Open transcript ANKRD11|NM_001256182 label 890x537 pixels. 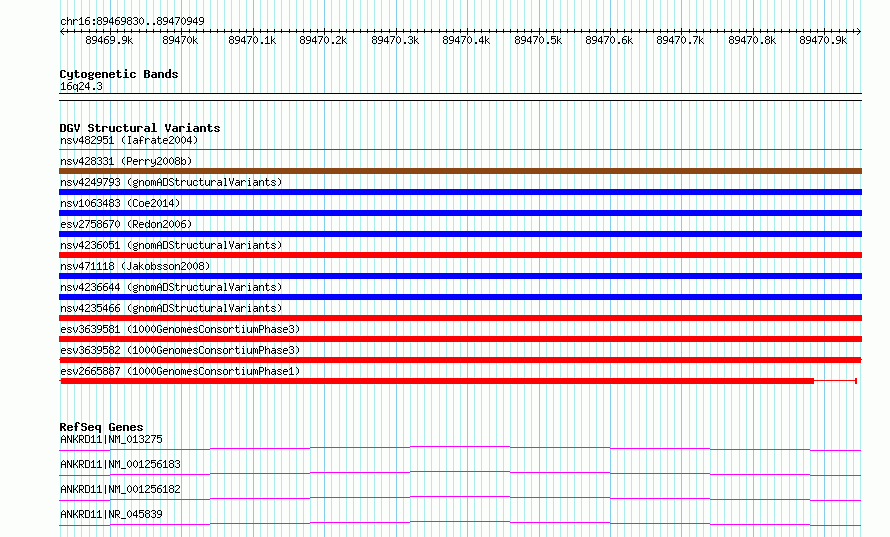click(120, 489)
